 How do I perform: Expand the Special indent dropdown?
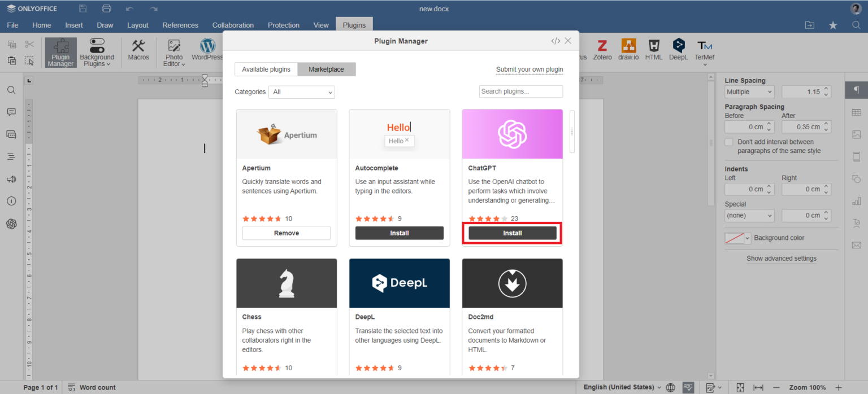pos(749,215)
